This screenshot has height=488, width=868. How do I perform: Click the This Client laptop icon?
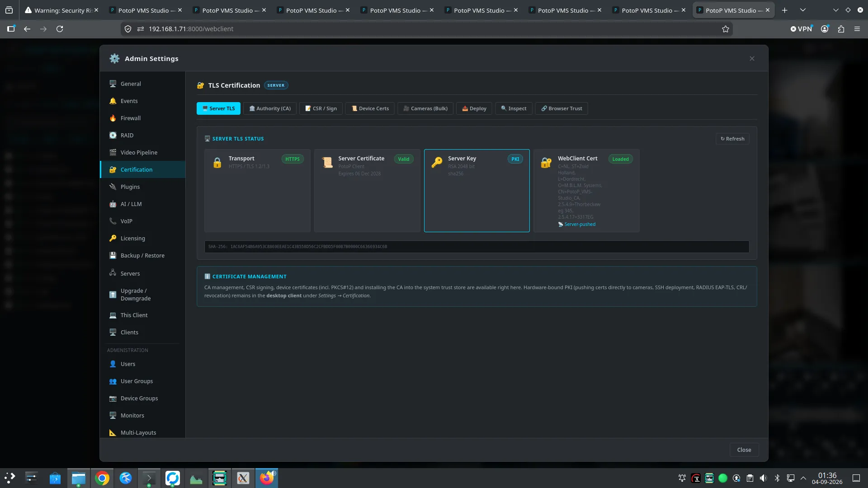point(113,315)
